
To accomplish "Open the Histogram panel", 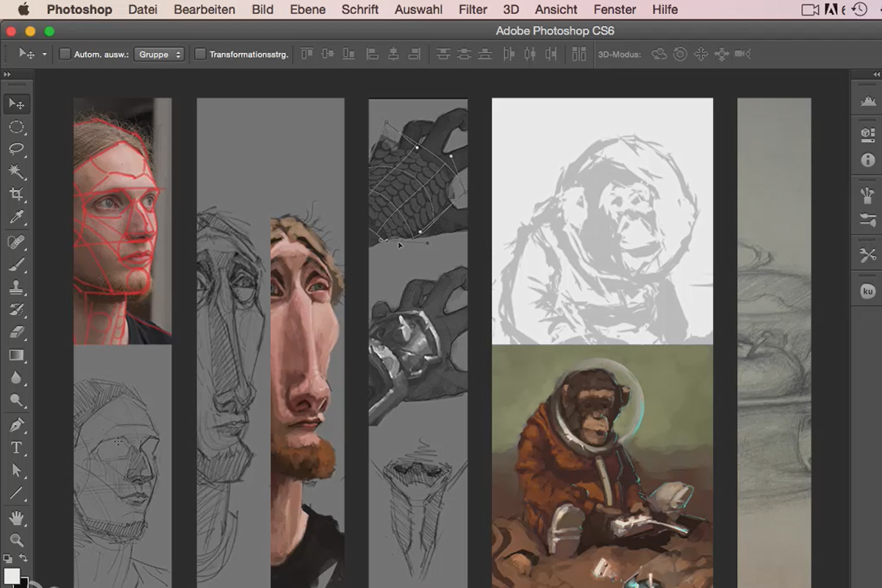I will pyautogui.click(x=867, y=101).
